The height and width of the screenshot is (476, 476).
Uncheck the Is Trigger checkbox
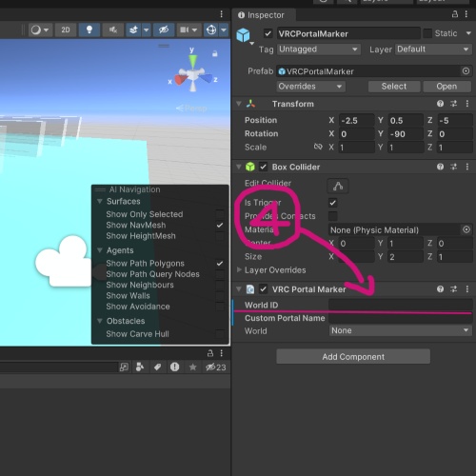[333, 203]
